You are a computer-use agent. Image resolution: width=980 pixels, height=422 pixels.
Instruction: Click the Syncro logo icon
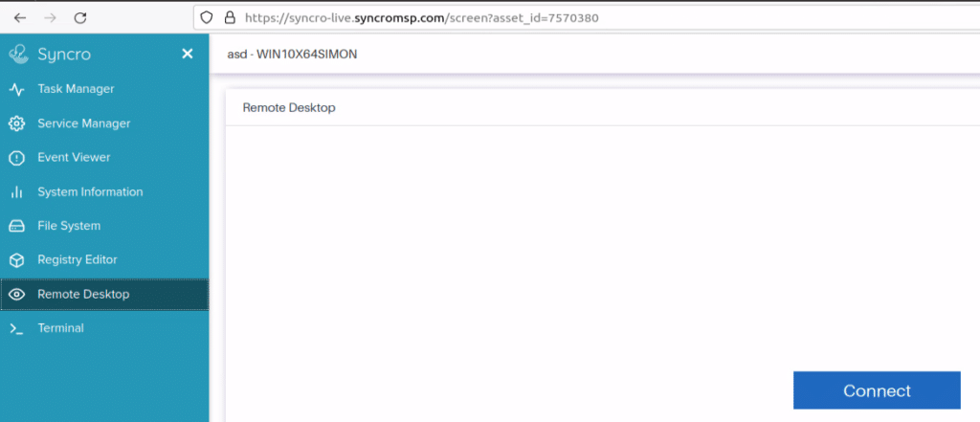tap(19, 55)
